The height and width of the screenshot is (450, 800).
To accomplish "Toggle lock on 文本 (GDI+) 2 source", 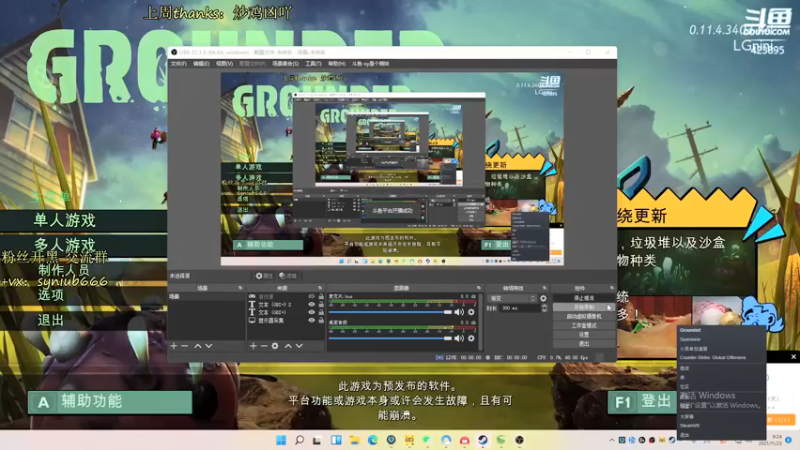I will [x=321, y=305].
